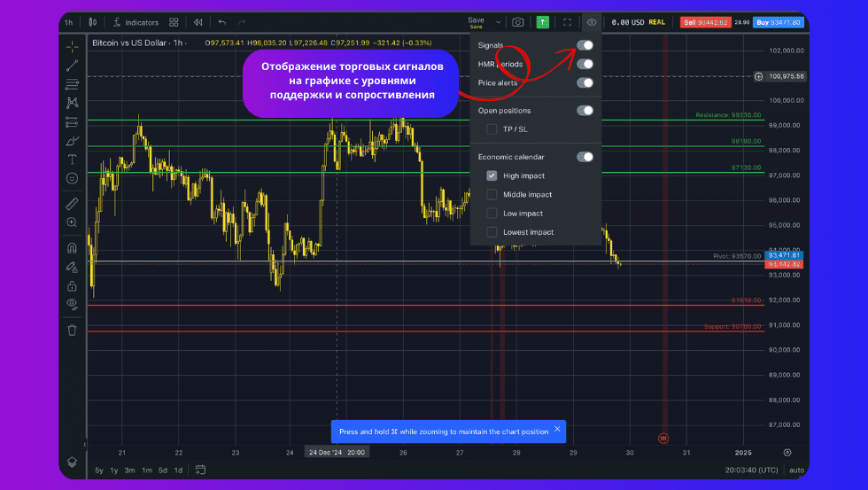Toggle the HMR periods switch
The height and width of the screenshot is (490, 868).
[x=585, y=64]
